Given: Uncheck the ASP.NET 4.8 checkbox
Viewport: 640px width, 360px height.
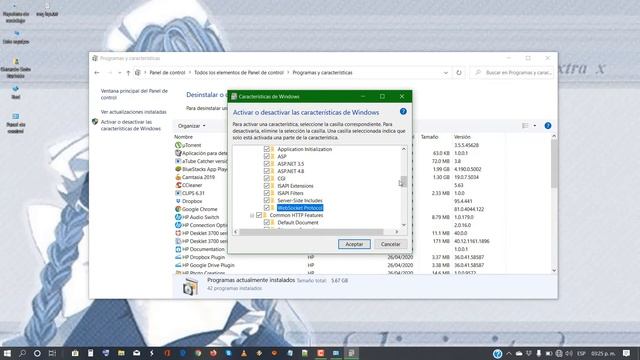Looking at the screenshot, I should click(267, 171).
